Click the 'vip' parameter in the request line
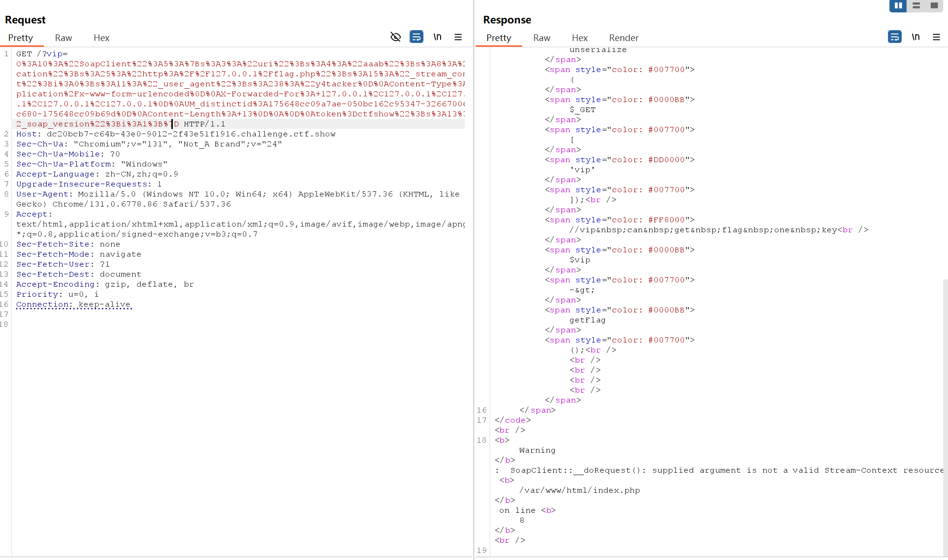The height and width of the screenshot is (560, 948). click(55, 53)
